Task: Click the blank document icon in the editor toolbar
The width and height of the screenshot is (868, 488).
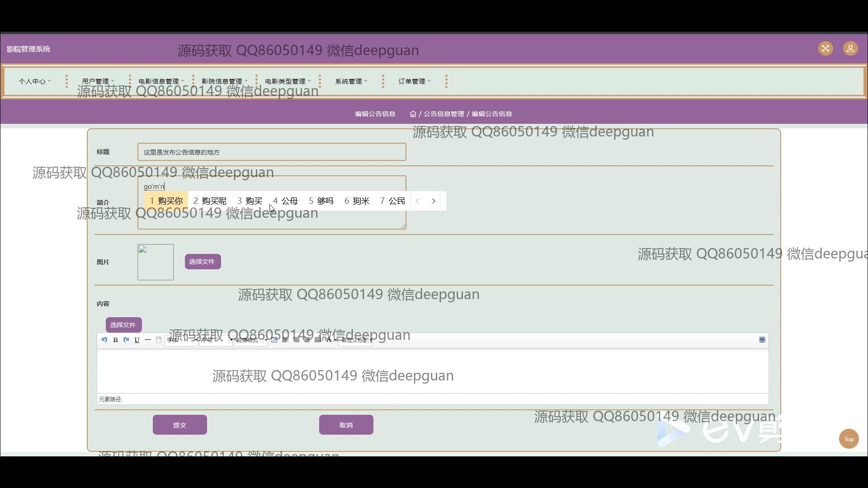Action: [x=159, y=340]
